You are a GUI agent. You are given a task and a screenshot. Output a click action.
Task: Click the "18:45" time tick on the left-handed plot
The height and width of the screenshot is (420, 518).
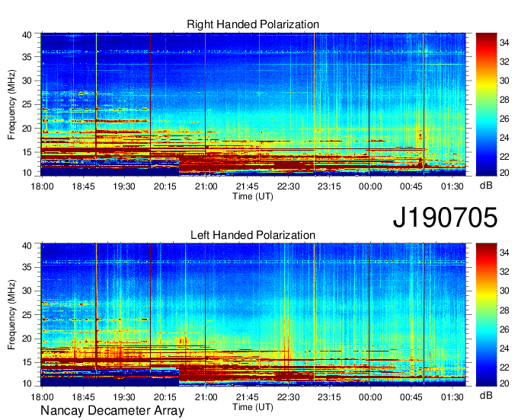coord(83,397)
